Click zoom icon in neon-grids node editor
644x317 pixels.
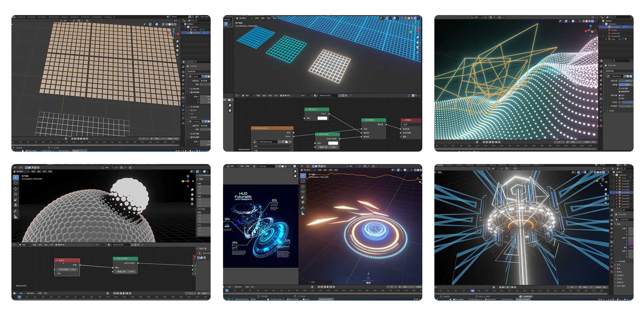tap(230, 105)
